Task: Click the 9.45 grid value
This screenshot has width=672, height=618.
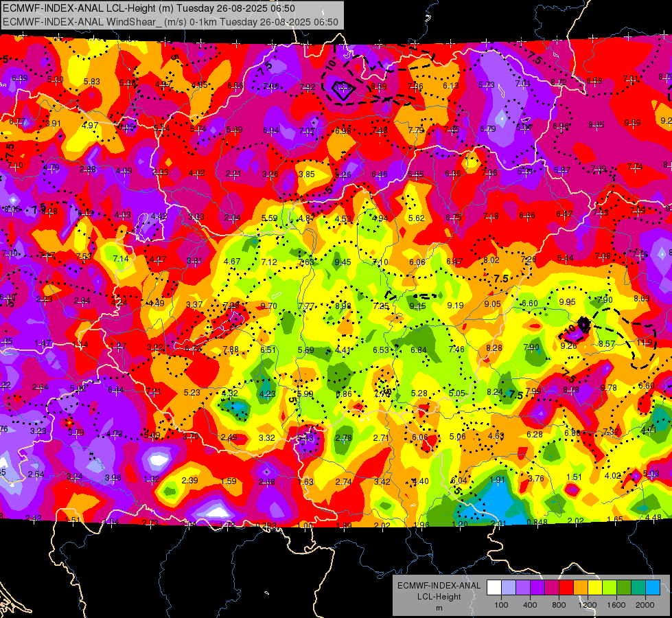Action: pyautogui.click(x=343, y=262)
